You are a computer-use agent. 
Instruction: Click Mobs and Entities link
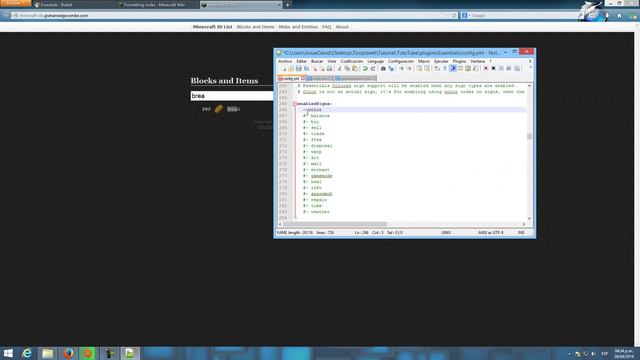(x=298, y=27)
